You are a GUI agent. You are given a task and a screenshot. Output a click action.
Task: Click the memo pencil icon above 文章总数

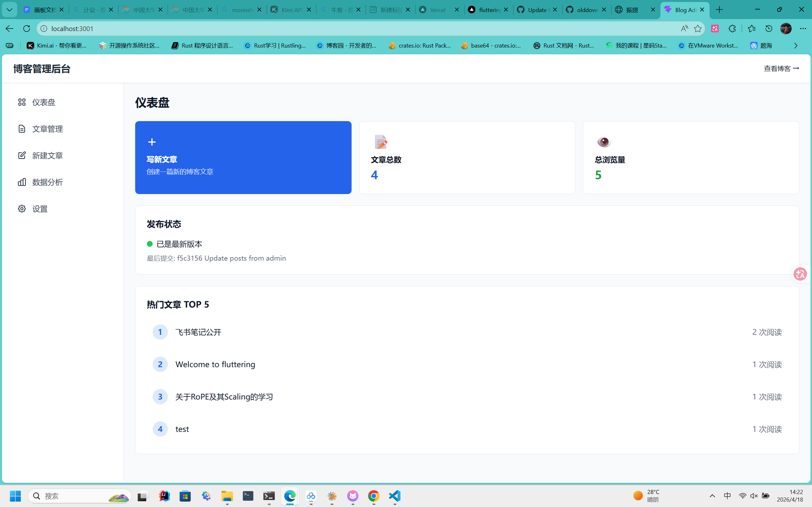tap(380, 142)
